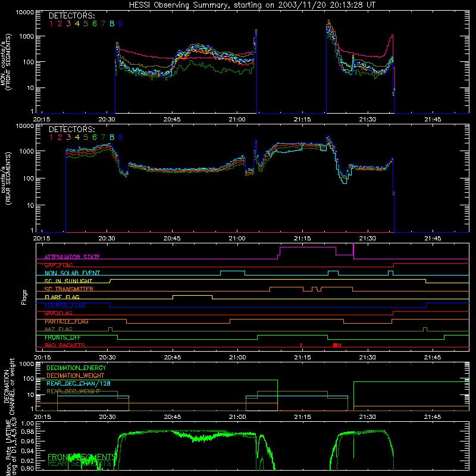Click olive detector 5 in rear segments legend
The width and height of the screenshot is (476, 476).
tap(86, 137)
